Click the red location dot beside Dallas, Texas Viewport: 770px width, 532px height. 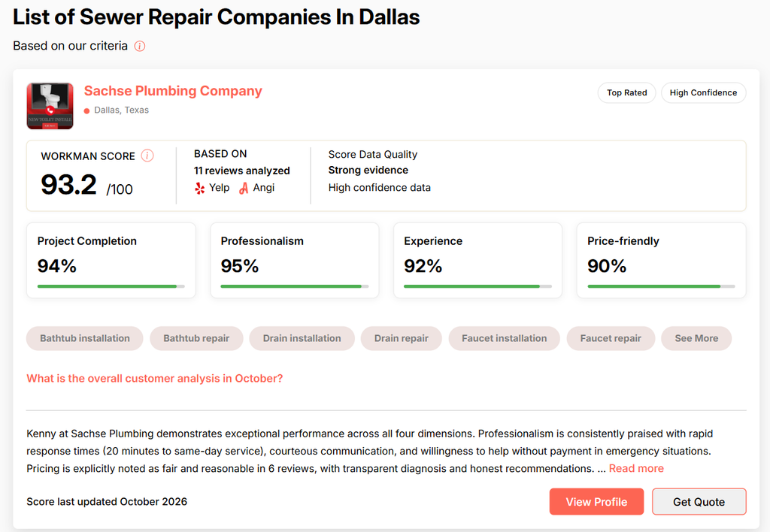87,111
